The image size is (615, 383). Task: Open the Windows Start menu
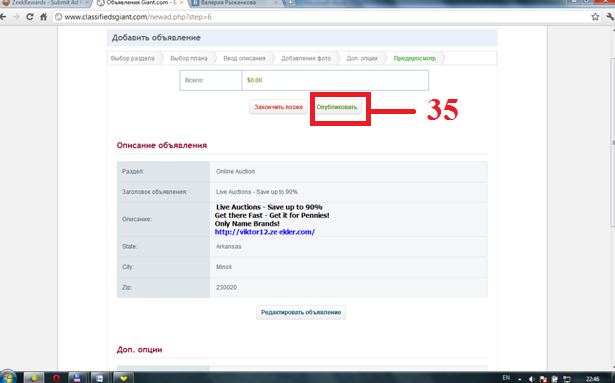(7, 378)
